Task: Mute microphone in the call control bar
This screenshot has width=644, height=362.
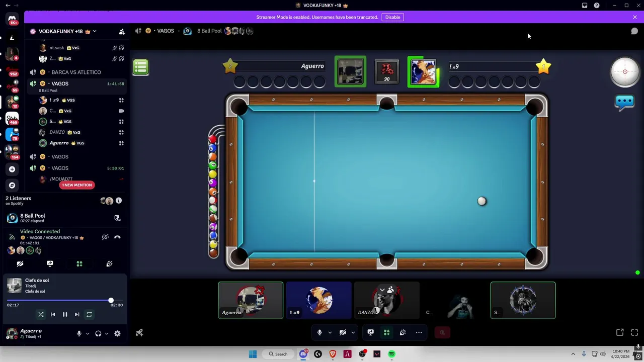Action: 319,332
